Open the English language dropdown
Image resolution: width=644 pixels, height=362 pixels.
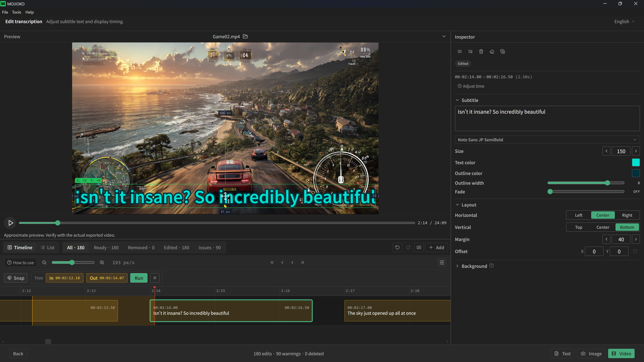(x=624, y=21)
